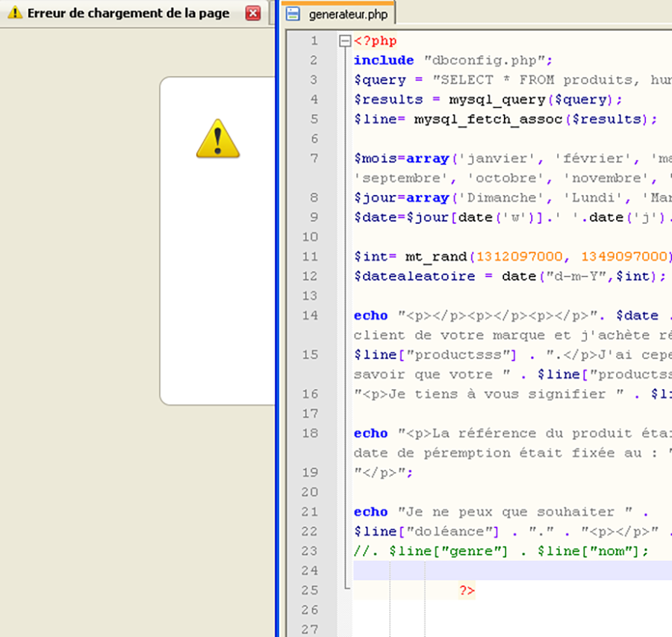672x637 pixels.
Task: Click the commented-out code on line 23
Action: [x=502, y=552]
